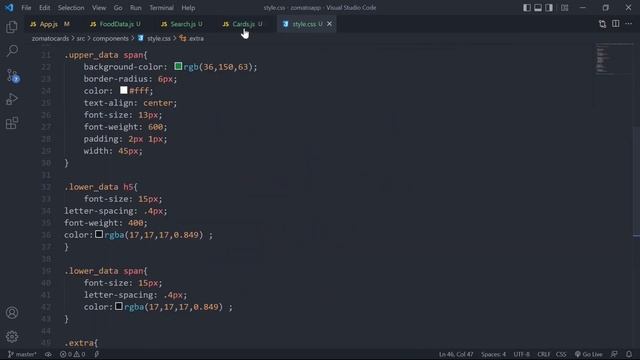Screen dimensions: 640x360
Task: Open the File menu
Action: (x=26, y=8)
